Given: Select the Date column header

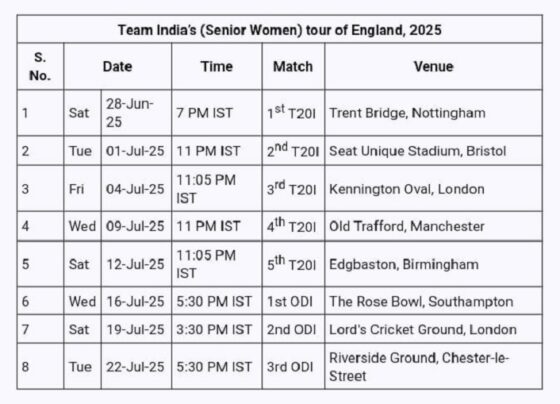Looking at the screenshot, I should pos(118,66).
